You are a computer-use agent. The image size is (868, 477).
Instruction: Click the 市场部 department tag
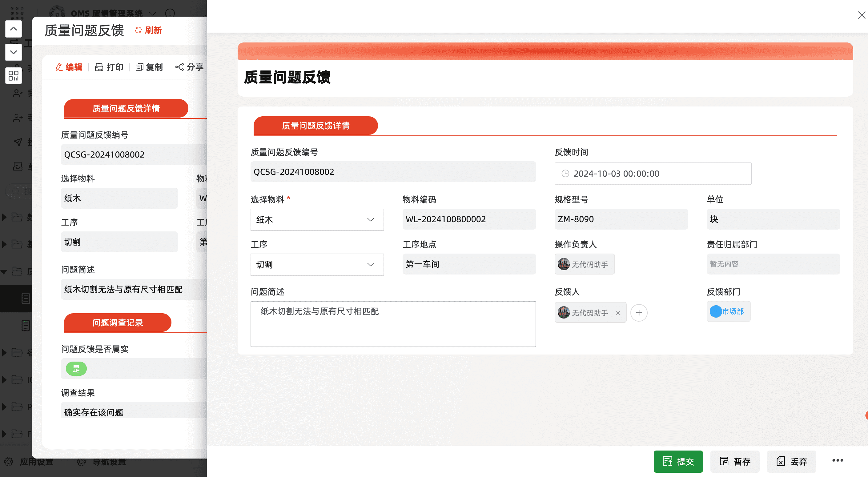(x=728, y=311)
